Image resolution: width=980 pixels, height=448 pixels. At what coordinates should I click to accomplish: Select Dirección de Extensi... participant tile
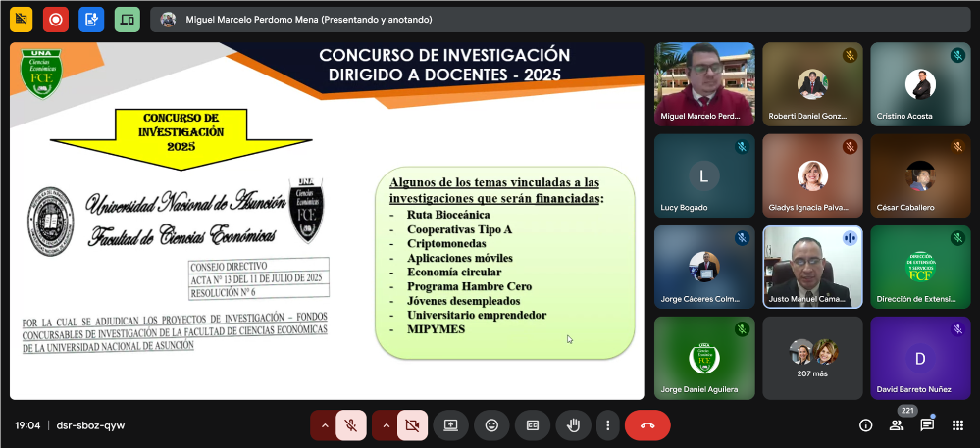pos(920,267)
